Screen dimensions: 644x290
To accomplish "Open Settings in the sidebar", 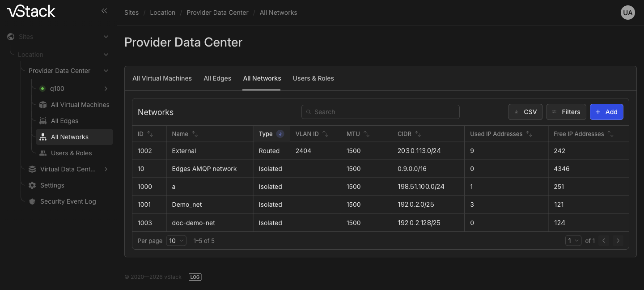I will 52,185.
